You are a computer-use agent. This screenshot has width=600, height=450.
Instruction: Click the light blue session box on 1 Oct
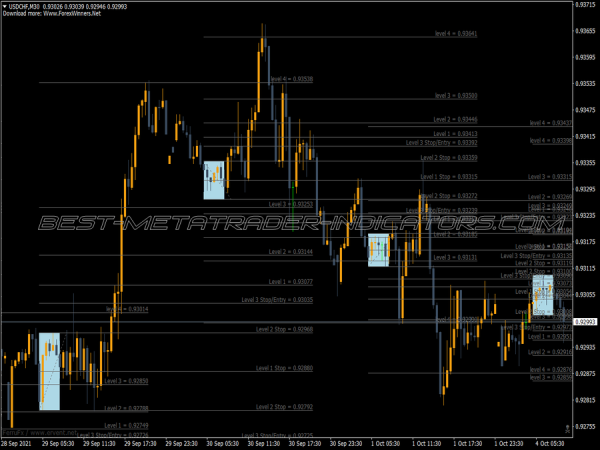tap(378, 250)
